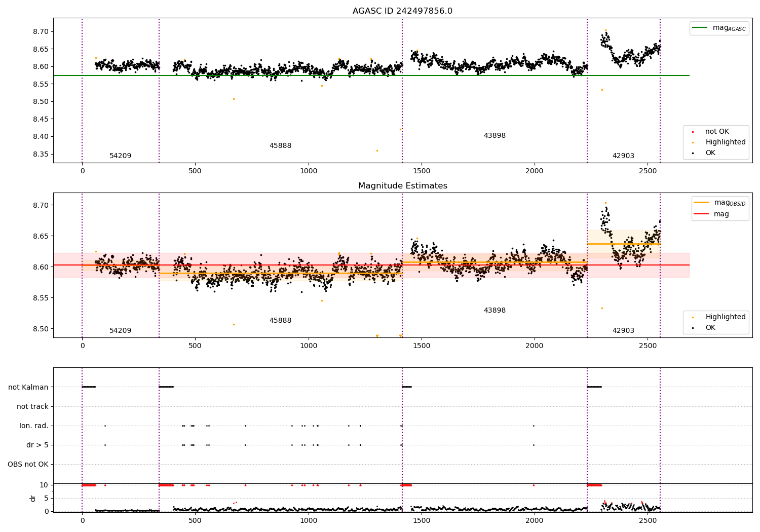Viewport: 760px width, 532px height.
Task: Click 'OK' in the top plot legend
Action: click(710, 153)
